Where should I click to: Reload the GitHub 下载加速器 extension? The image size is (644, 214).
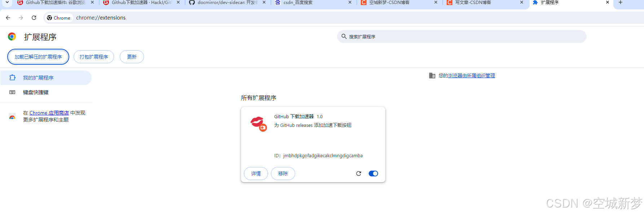tap(359, 174)
